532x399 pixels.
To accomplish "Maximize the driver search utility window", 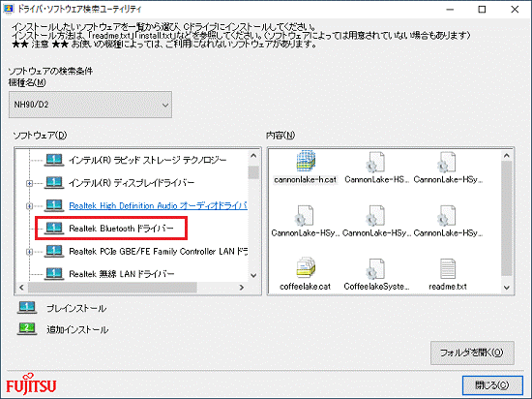I will pyautogui.click(x=482, y=10).
